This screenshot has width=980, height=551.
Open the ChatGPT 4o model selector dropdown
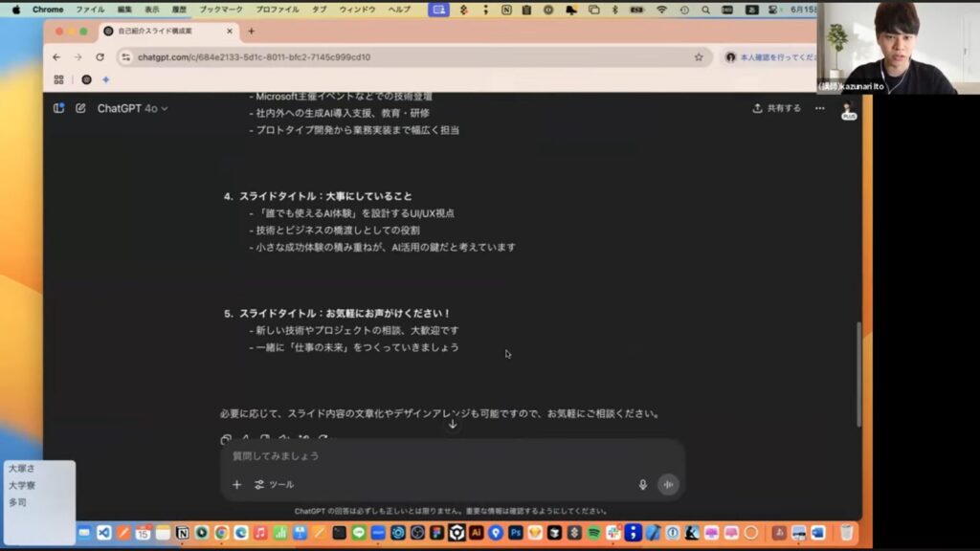click(x=132, y=108)
